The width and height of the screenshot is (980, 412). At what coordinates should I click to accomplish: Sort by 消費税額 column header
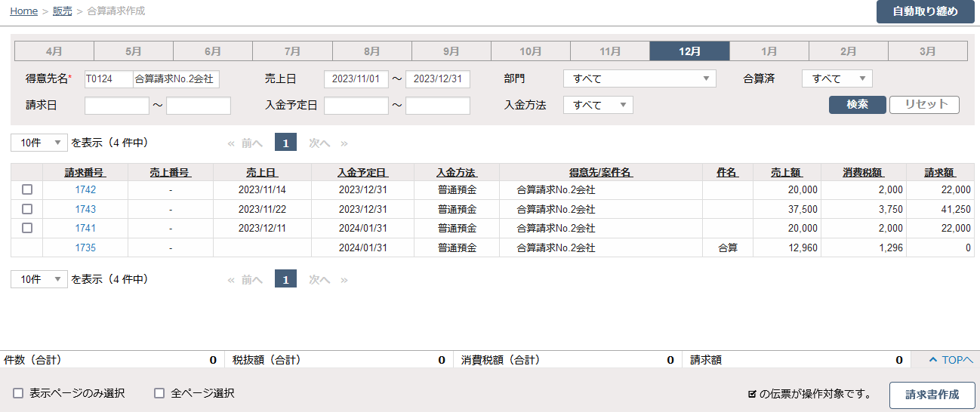(863, 173)
